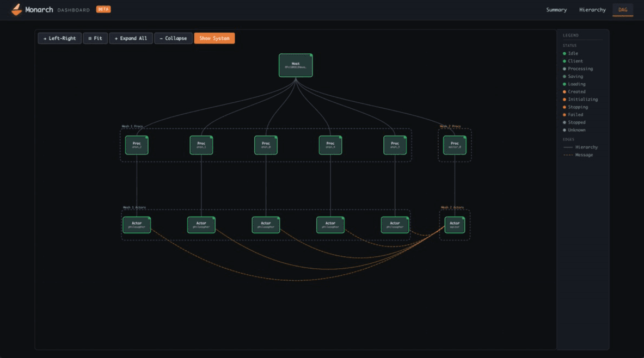
Task: Collapse all nodes with the Collapse button
Action: coord(173,38)
